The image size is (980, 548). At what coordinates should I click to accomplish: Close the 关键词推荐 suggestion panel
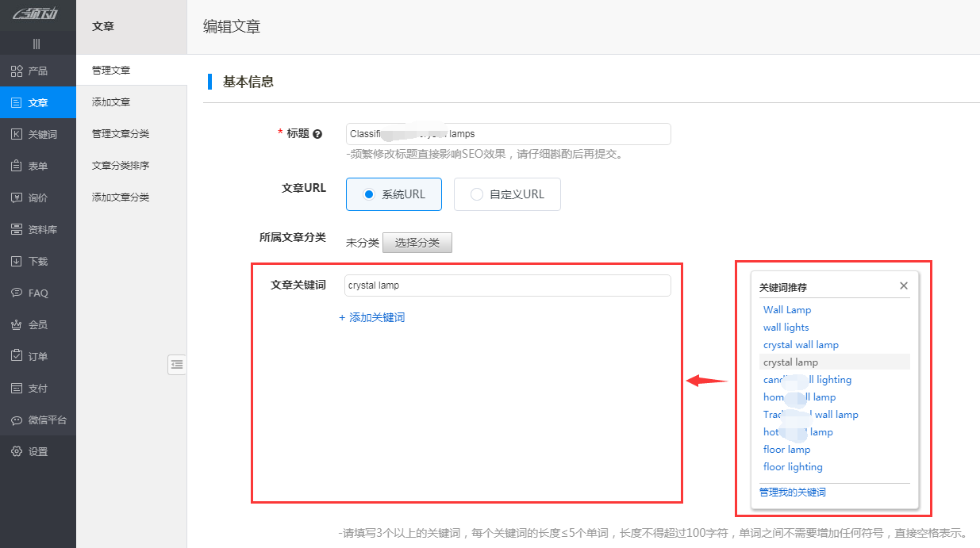(903, 285)
